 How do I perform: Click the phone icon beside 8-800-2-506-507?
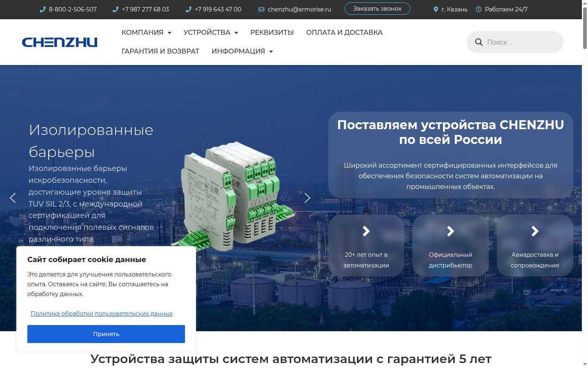[x=42, y=9]
